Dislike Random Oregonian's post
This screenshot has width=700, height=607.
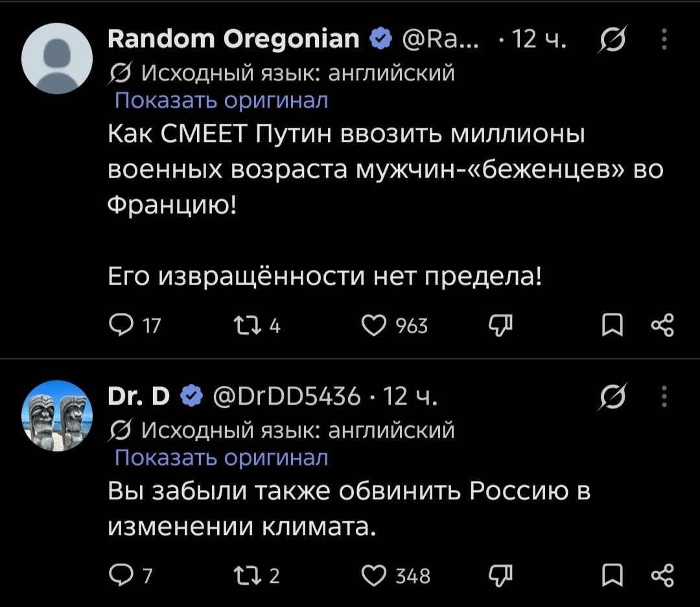coord(500,325)
